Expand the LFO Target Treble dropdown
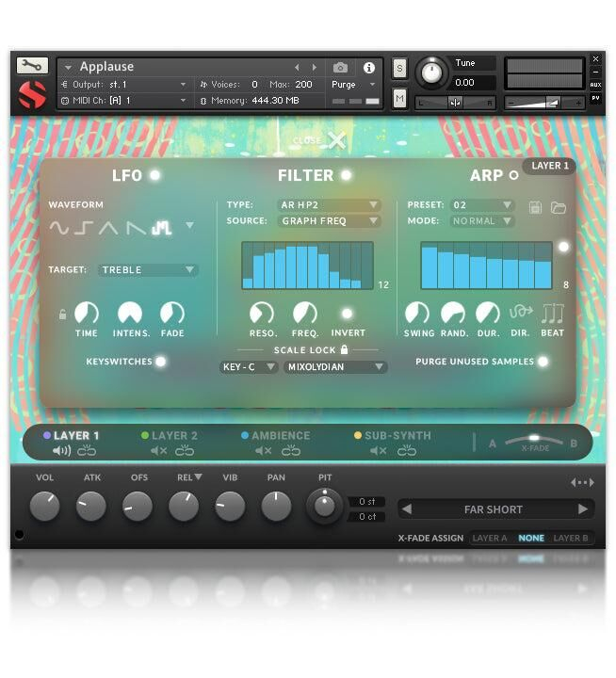This screenshot has width=616, height=678. (x=148, y=270)
